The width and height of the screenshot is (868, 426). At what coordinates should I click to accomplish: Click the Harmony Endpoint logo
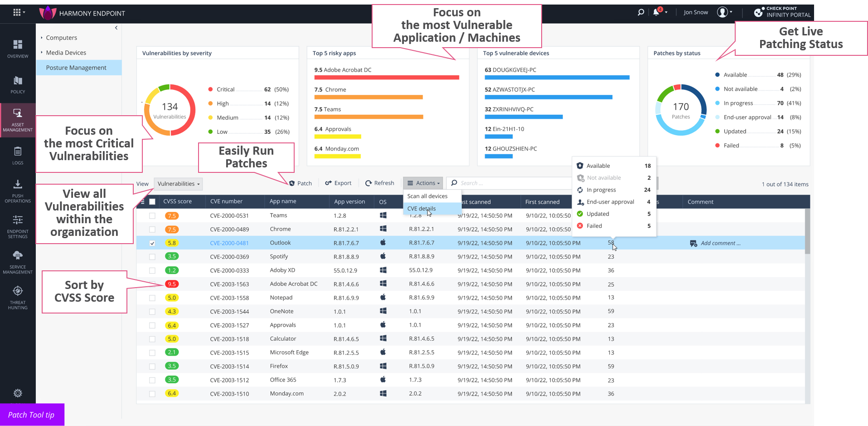(x=48, y=13)
